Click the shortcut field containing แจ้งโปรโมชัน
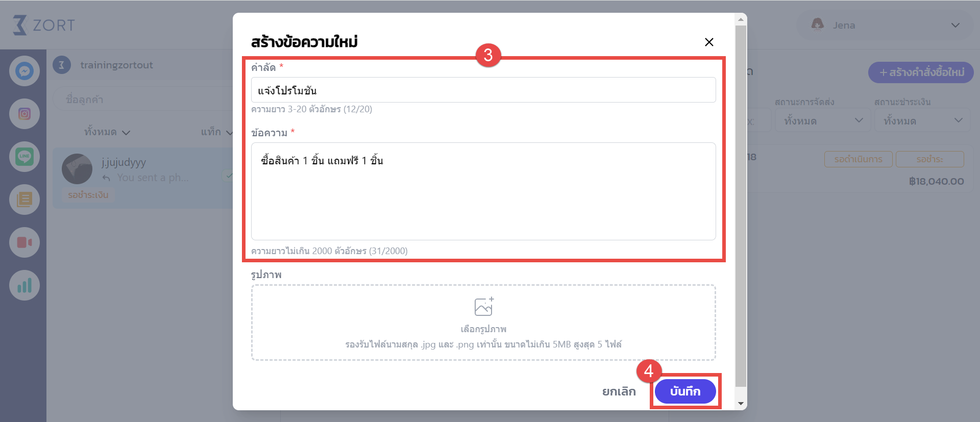The image size is (980, 422). pos(483,90)
